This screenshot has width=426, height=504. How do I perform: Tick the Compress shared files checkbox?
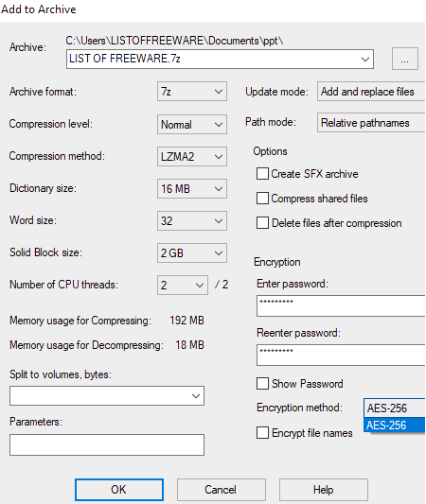pos(262,199)
